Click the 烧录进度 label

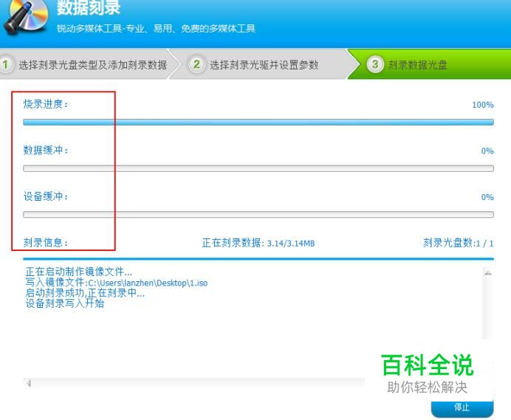click(46, 104)
